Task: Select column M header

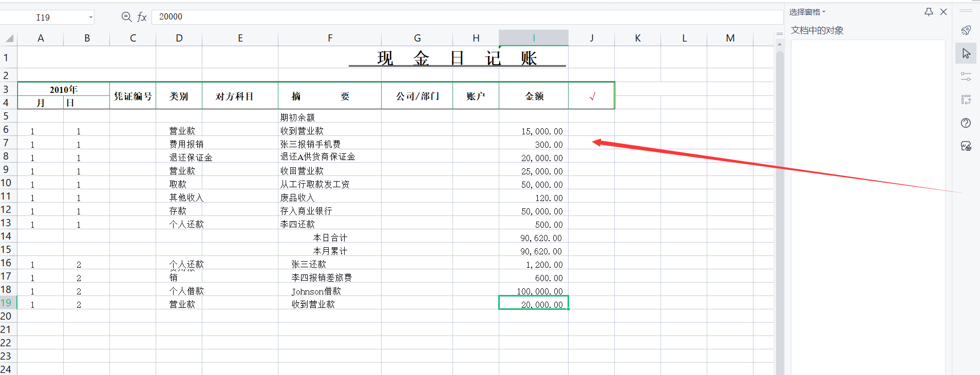Action: pos(730,38)
